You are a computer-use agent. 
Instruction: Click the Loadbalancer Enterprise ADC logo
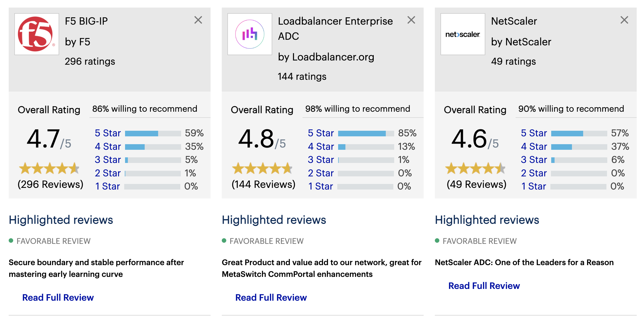point(250,34)
